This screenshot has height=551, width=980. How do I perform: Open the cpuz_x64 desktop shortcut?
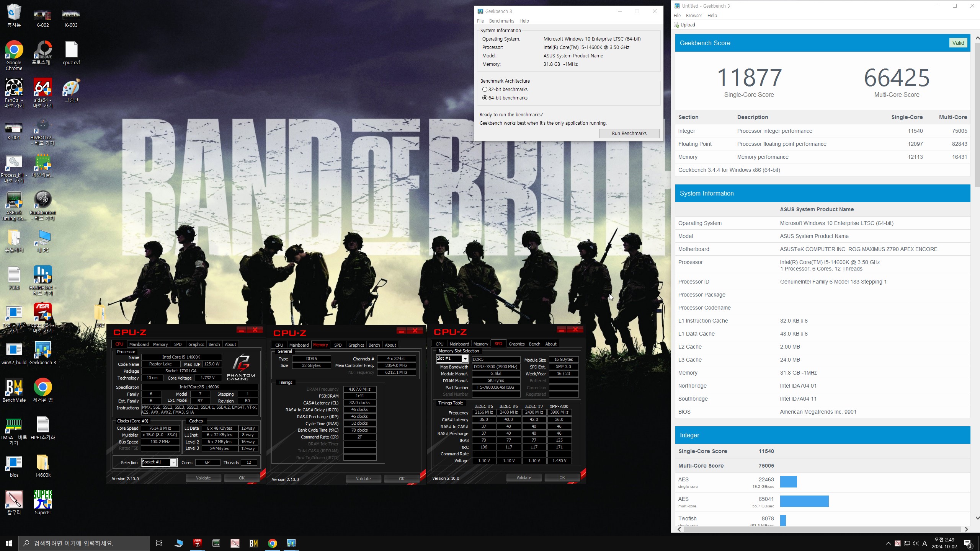(x=42, y=318)
